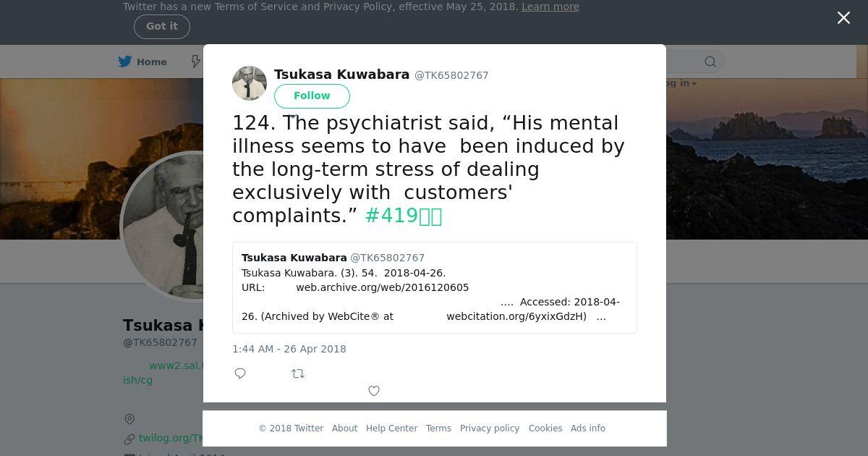
Task: Dismiss the banner with Got it
Action: click(162, 27)
